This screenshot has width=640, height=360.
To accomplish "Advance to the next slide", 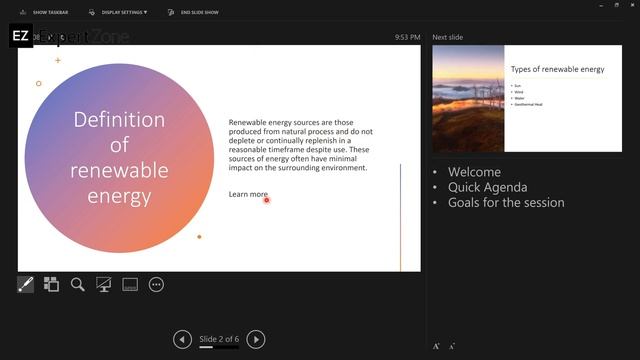I will click(256, 339).
